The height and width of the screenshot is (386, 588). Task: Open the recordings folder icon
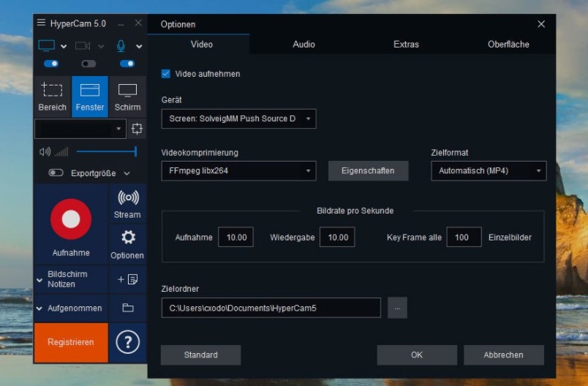coord(127,309)
